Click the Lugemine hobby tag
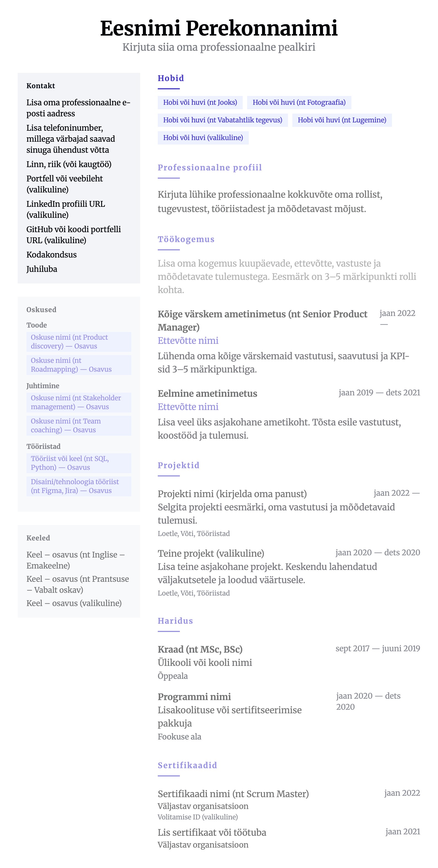The image size is (438, 868). 341,120
